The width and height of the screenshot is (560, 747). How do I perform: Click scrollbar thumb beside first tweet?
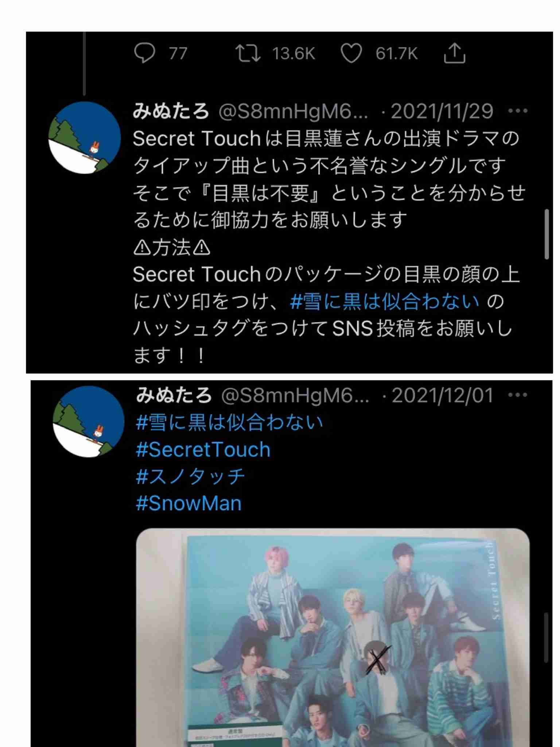(547, 234)
